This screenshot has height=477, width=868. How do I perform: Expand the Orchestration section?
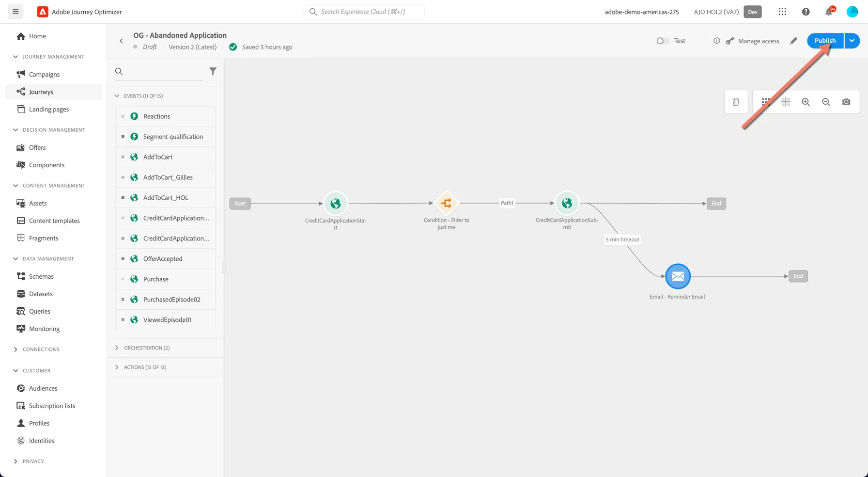[117, 348]
